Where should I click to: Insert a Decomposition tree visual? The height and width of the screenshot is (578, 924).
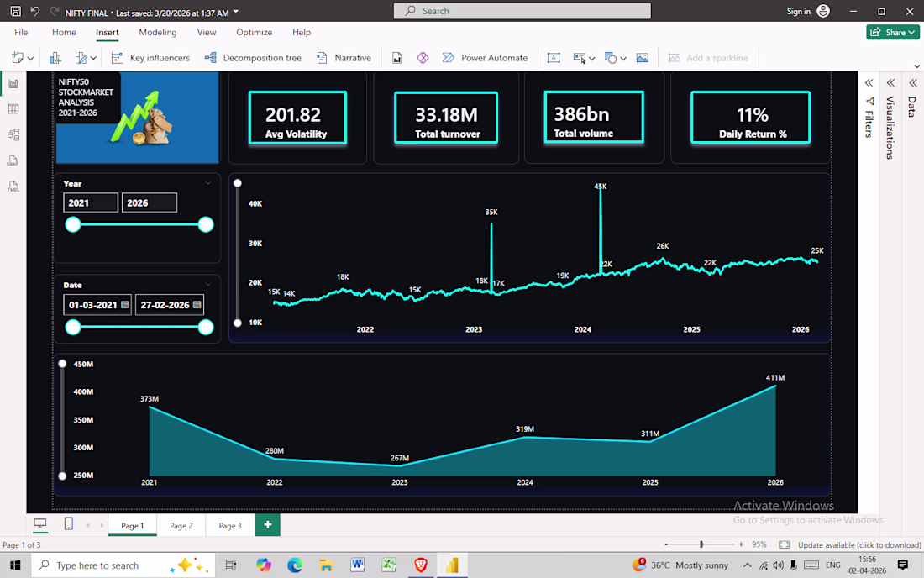coord(253,58)
